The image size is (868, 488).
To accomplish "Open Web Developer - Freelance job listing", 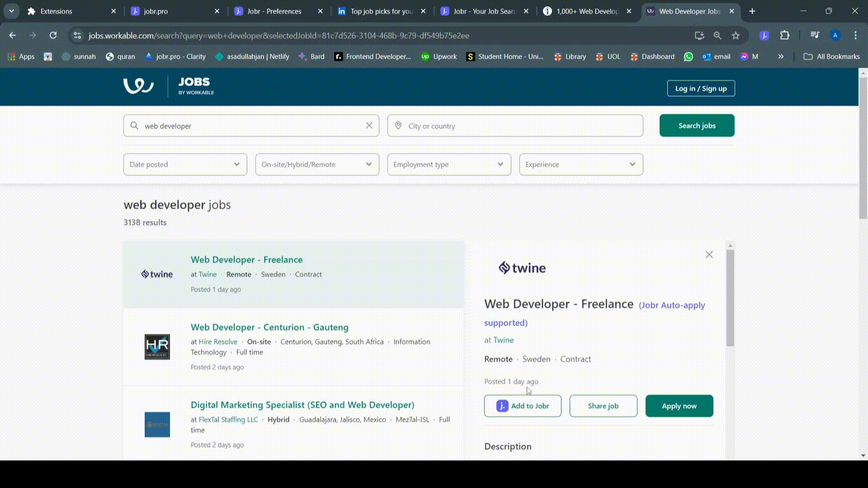I will [x=247, y=260].
